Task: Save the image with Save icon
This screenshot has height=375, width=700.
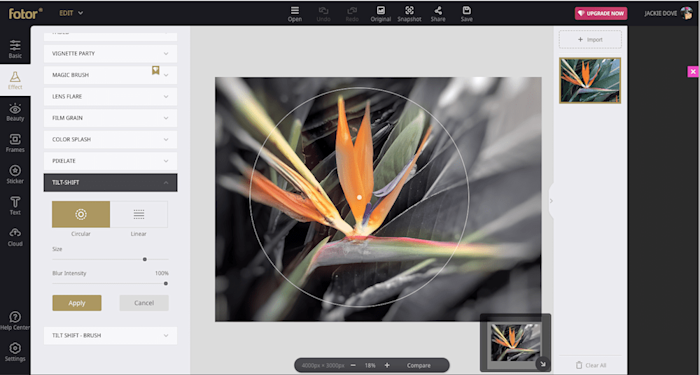Action: 467,14
